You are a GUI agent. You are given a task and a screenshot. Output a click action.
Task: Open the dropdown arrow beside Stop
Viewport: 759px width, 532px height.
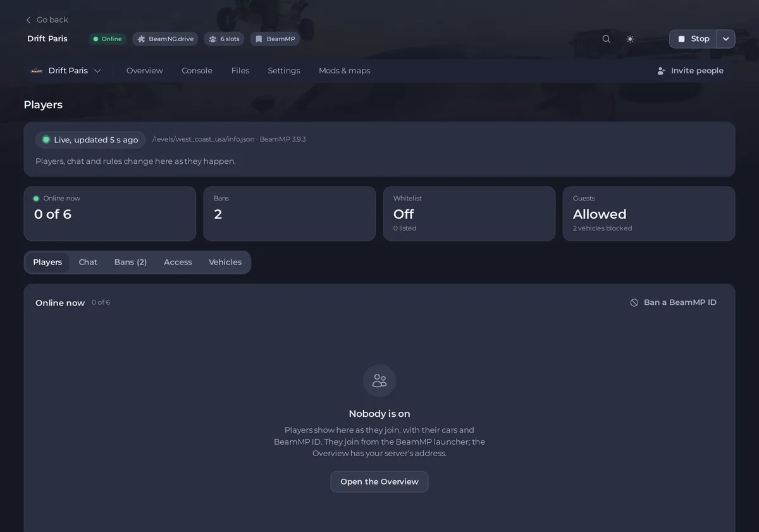(x=726, y=39)
